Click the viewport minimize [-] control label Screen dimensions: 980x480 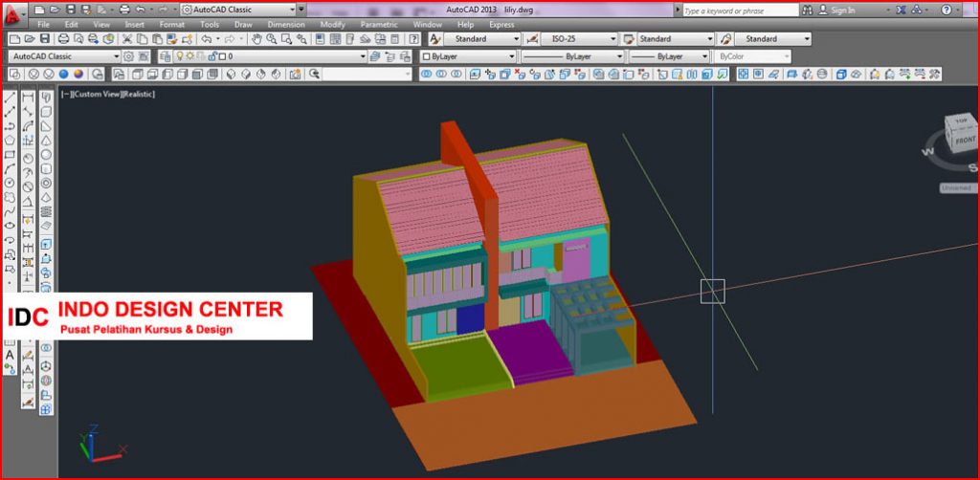(66, 95)
